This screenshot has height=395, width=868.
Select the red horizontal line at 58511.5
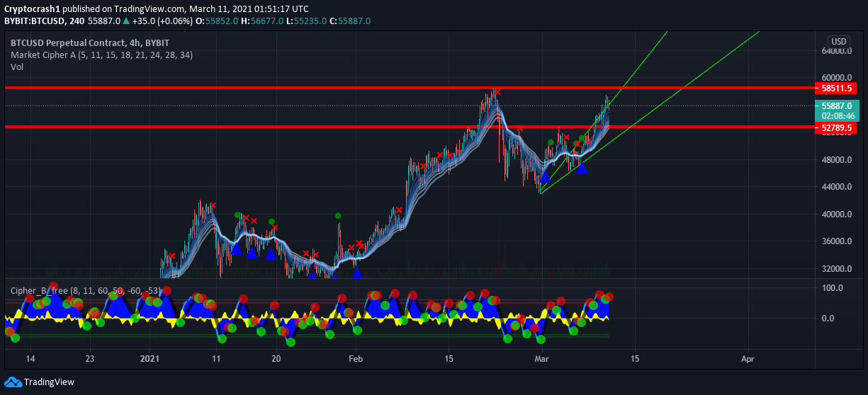[410, 88]
